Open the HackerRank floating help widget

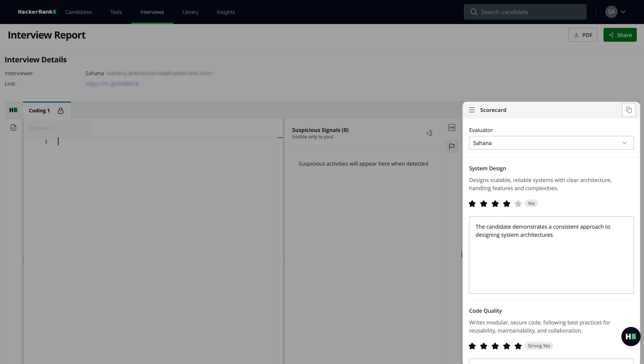(631, 337)
